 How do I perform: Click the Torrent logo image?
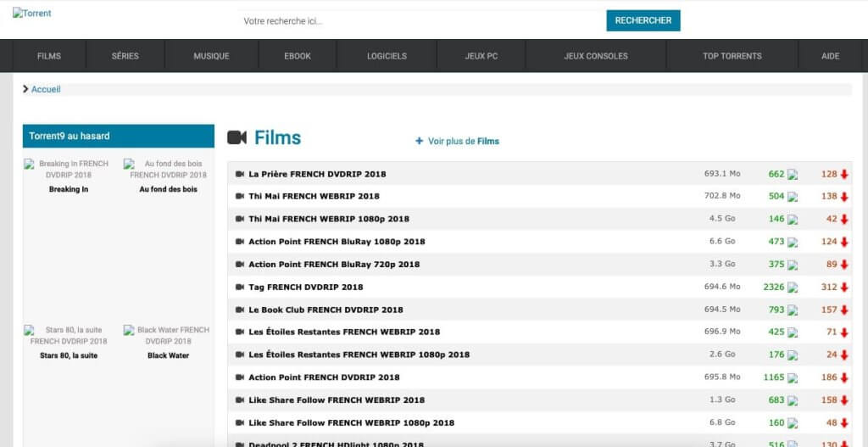point(32,14)
